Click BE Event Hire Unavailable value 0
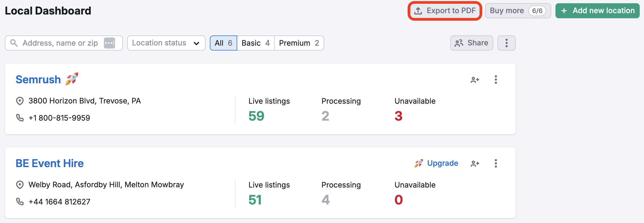The height and width of the screenshot is (223, 644). [399, 200]
